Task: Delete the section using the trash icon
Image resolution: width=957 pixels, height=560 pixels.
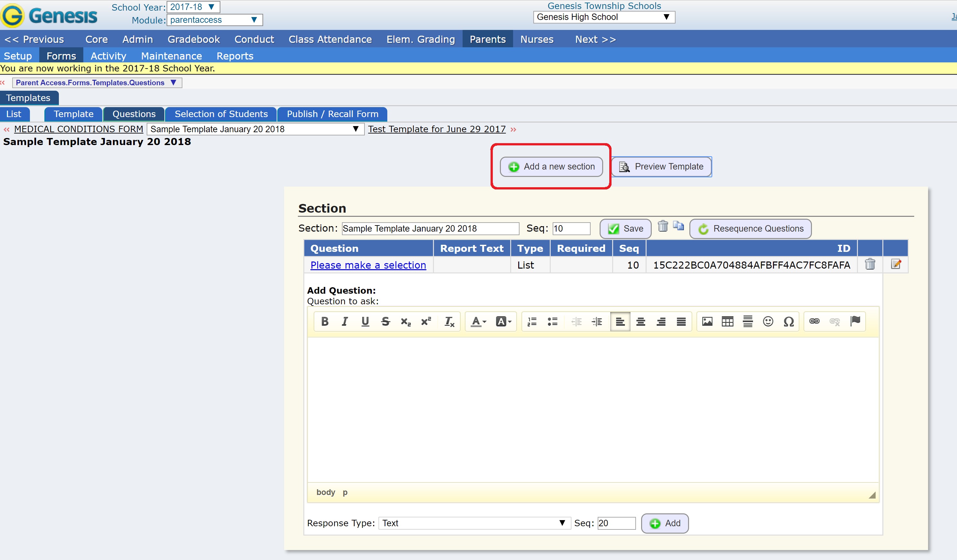Action: coord(663,226)
